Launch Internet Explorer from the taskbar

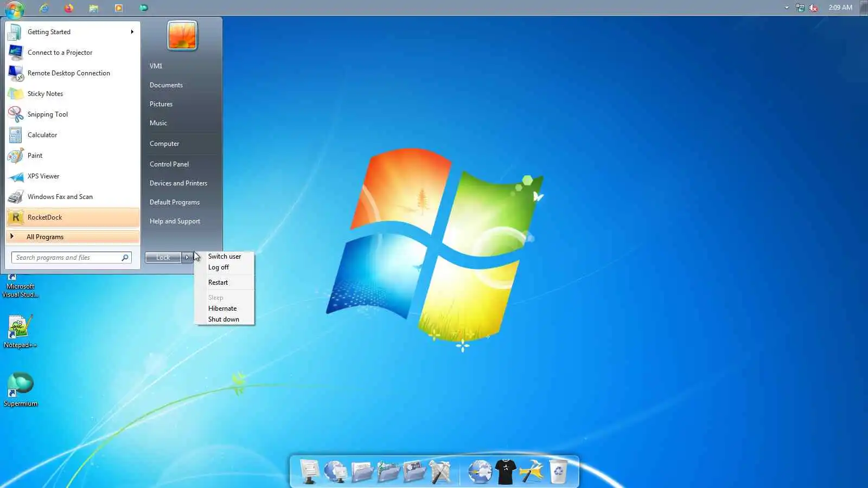click(44, 8)
